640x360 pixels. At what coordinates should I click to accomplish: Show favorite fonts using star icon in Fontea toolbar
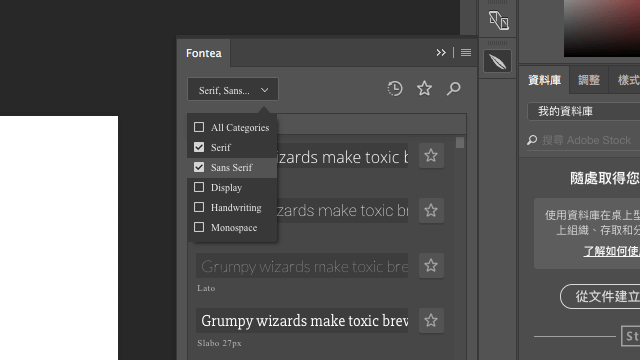[x=424, y=89]
